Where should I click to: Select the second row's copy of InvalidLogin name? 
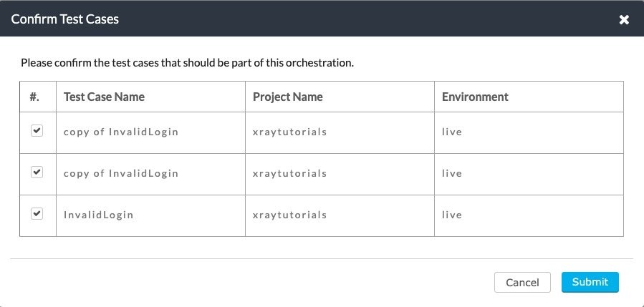click(121, 174)
